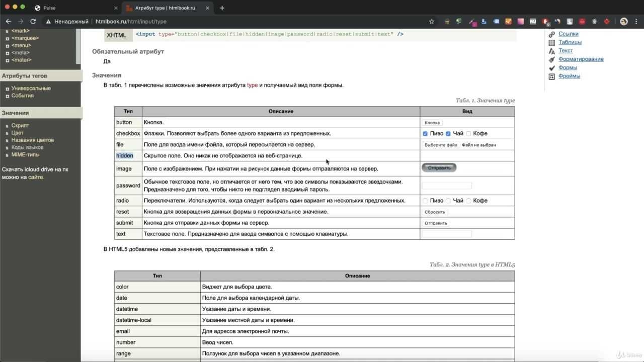
Task: Open the <menu> tag link in sidebar
Action: tap(21, 46)
